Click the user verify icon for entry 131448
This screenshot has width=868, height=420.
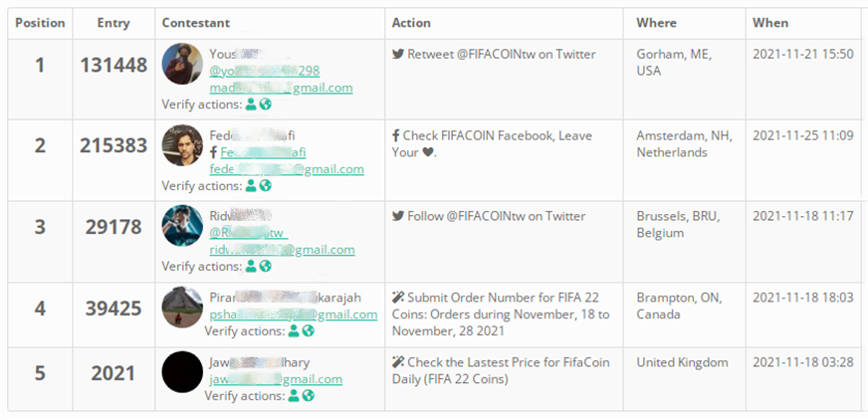(x=251, y=104)
